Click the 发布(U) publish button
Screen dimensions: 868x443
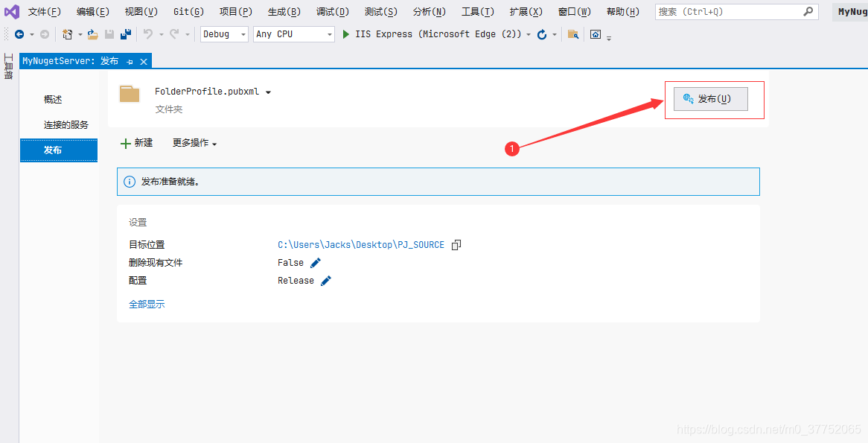711,99
